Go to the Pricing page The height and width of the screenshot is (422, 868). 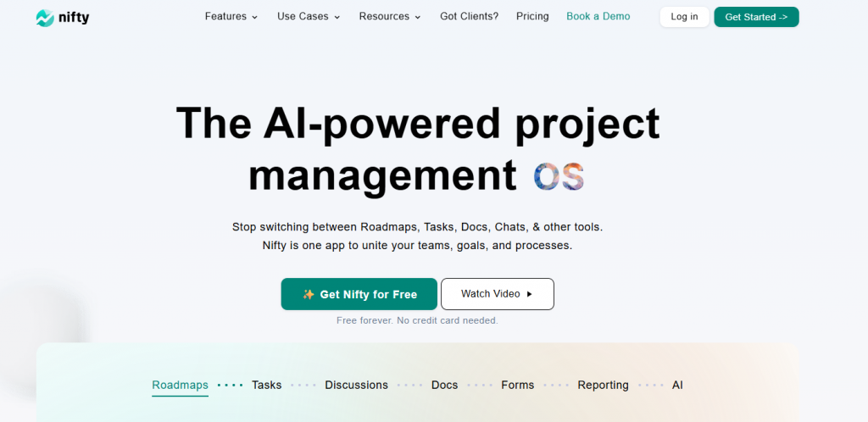(532, 17)
